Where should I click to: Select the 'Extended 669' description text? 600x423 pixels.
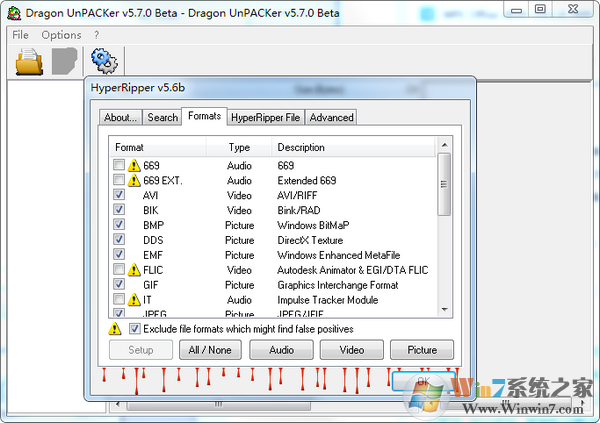[307, 180]
